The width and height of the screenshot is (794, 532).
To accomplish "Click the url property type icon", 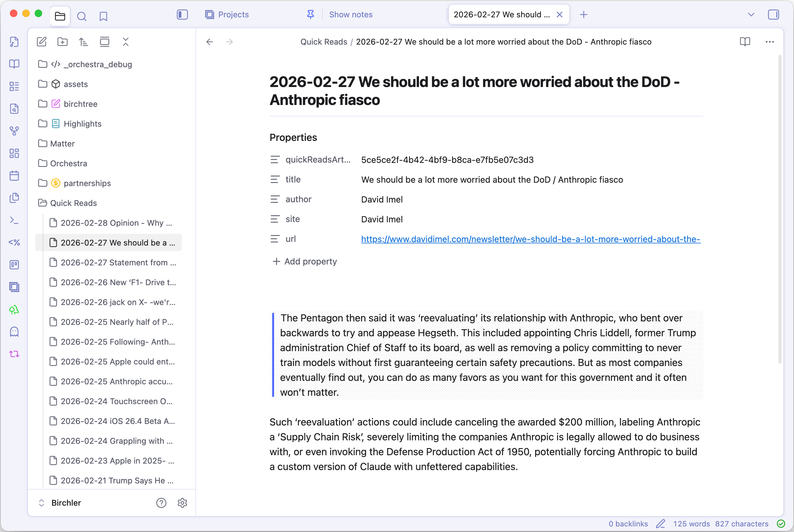I will 275,239.
